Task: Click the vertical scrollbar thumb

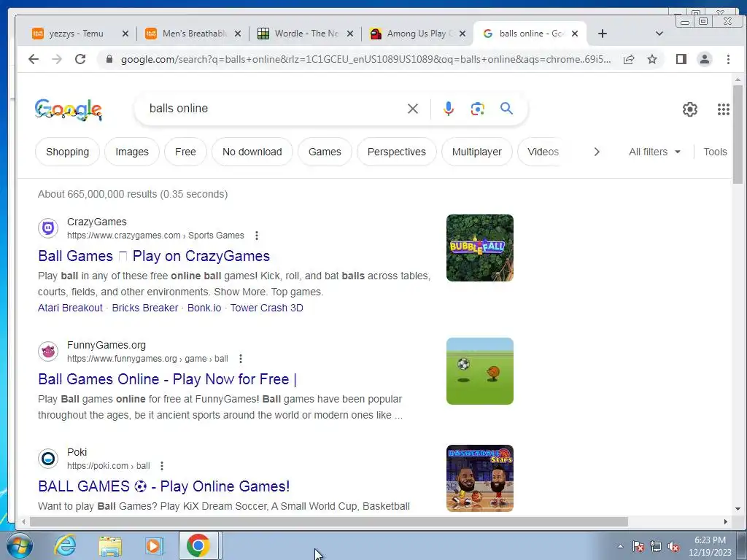Action: point(738,134)
